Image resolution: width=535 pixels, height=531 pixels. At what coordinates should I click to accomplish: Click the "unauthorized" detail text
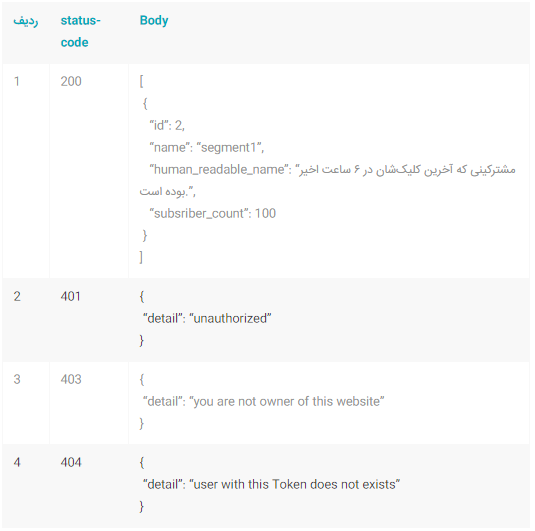click(x=230, y=318)
